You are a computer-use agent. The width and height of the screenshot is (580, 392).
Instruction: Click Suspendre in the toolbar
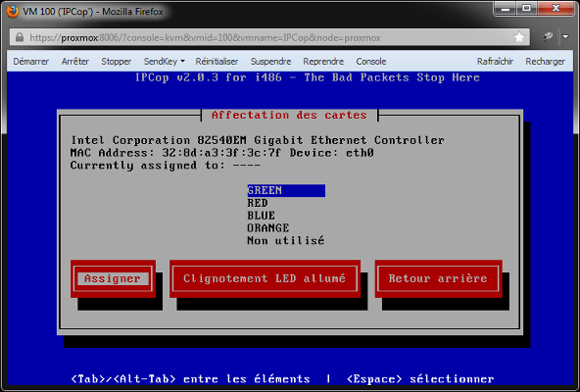click(270, 62)
